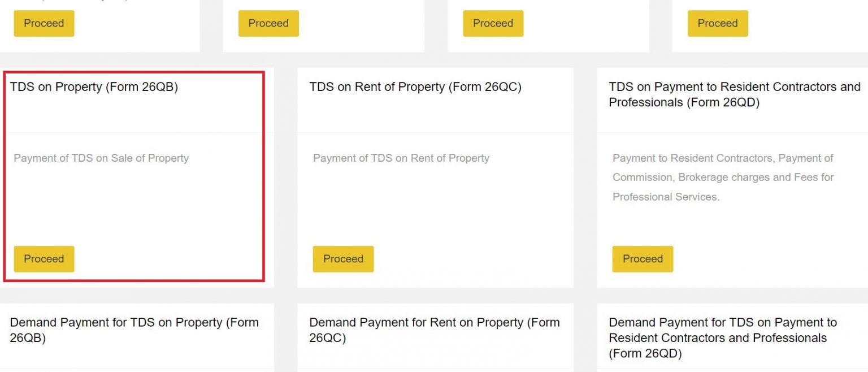868x372 pixels.
Task: Click Proceed inside the red highlighted card
Action: 44,258
